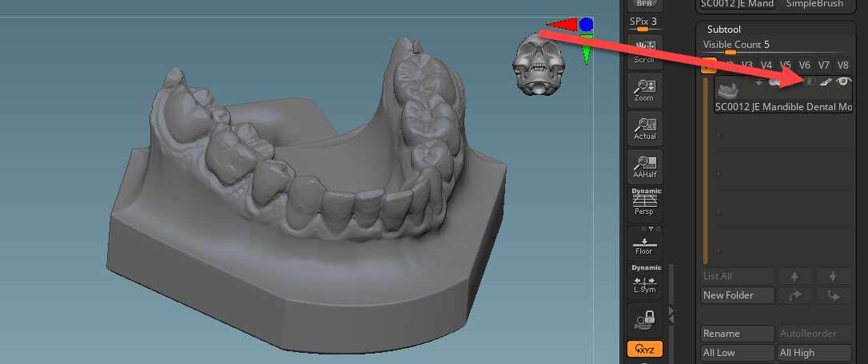Click the Actual size icon
Viewport: 868px width, 364px height.
point(644,129)
